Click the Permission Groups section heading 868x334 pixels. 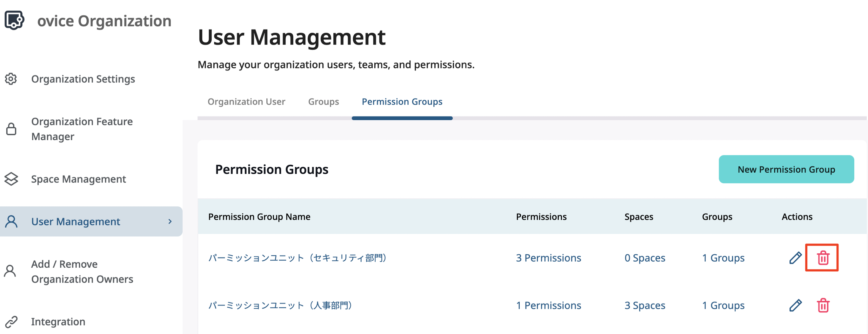point(271,169)
